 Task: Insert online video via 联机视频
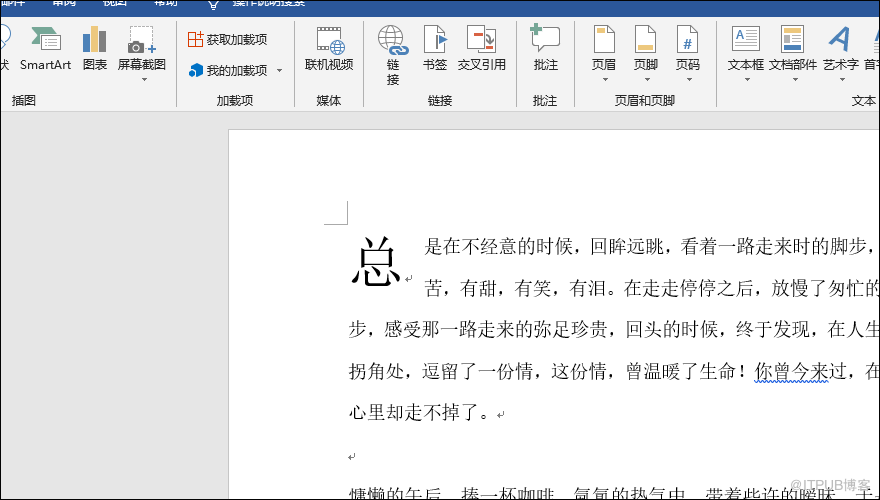click(x=329, y=48)
